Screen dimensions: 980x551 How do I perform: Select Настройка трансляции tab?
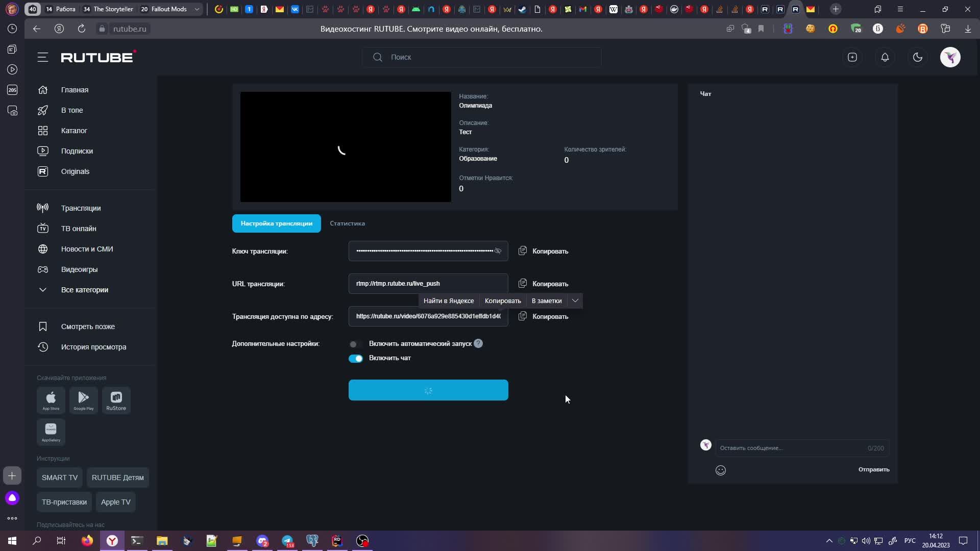tap(277, 223)
